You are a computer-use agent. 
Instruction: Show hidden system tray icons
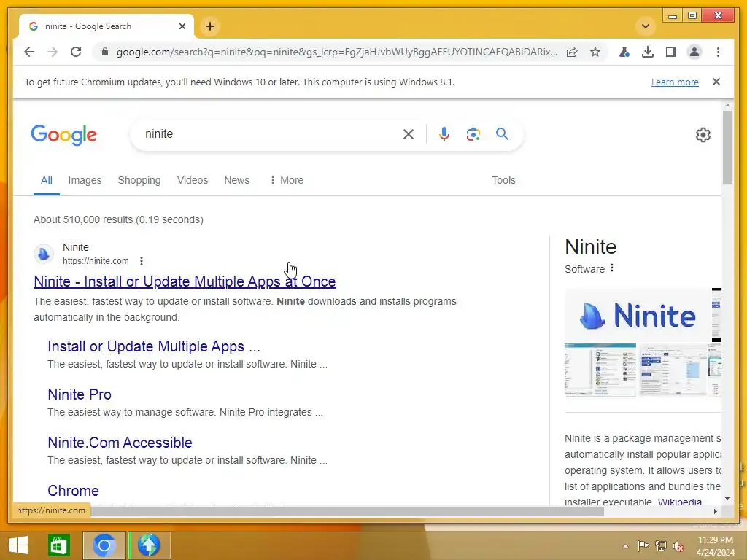625,546
